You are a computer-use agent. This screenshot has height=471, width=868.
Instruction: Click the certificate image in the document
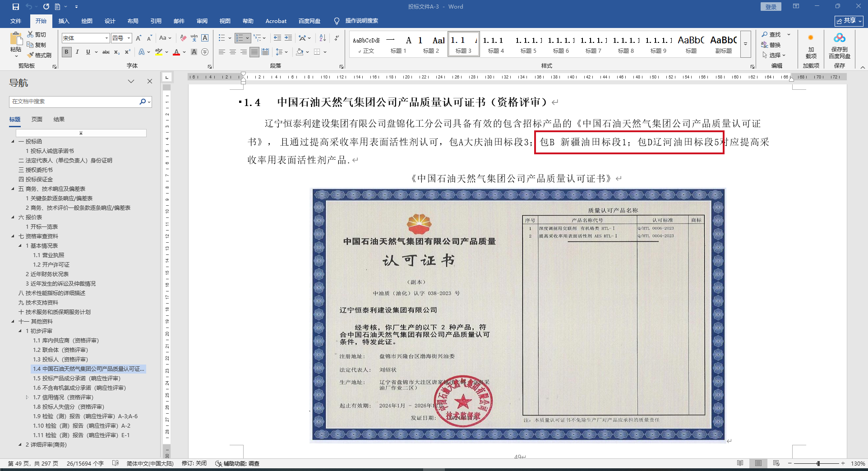[518, 314]
